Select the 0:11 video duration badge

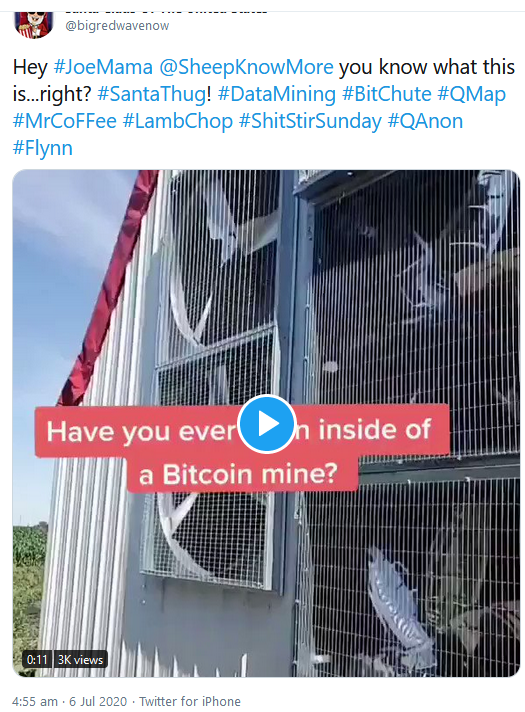click(37, 659)
